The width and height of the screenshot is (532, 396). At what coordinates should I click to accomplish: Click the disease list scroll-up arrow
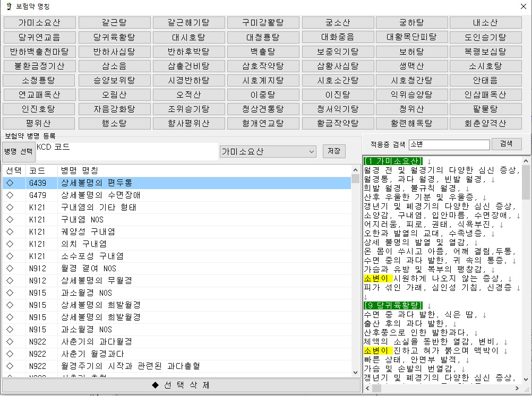pos(355,170)
